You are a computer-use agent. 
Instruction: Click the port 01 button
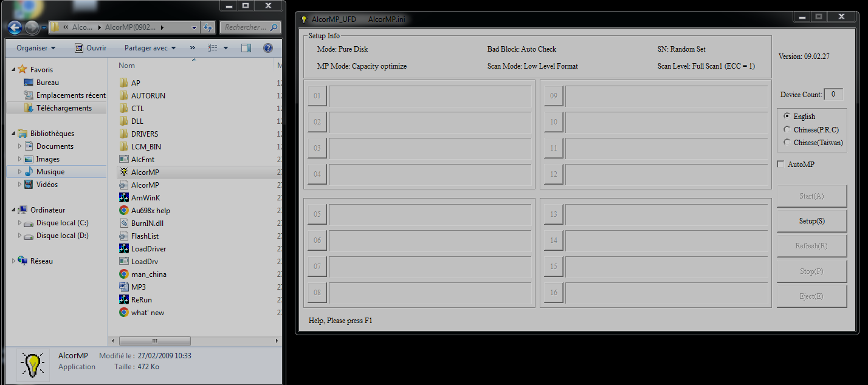point(317,96)
